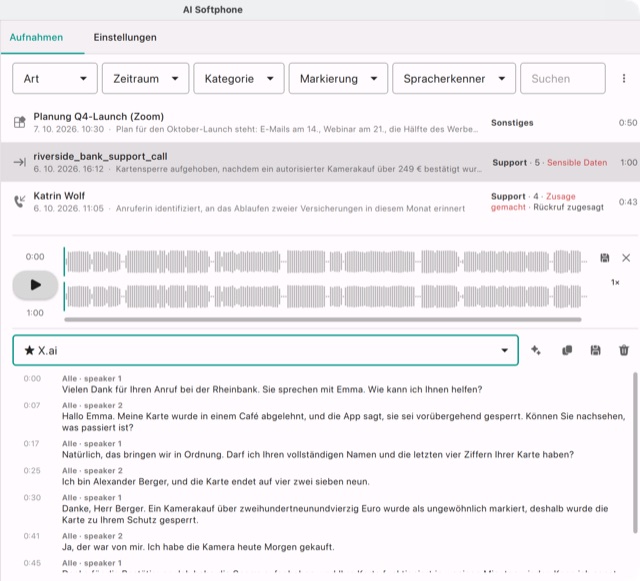Delete the transcript with the trash icon
This screenshot has height=581, width=640.
point(624,350)
